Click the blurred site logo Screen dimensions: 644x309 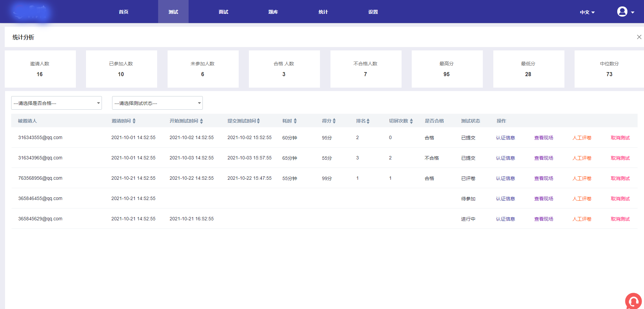30,12
